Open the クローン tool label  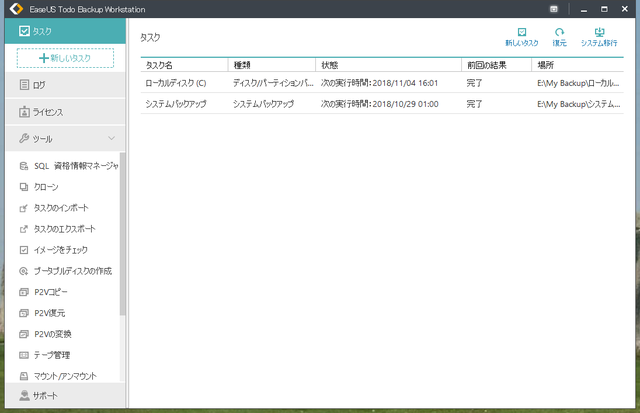[x=46, y=187]
